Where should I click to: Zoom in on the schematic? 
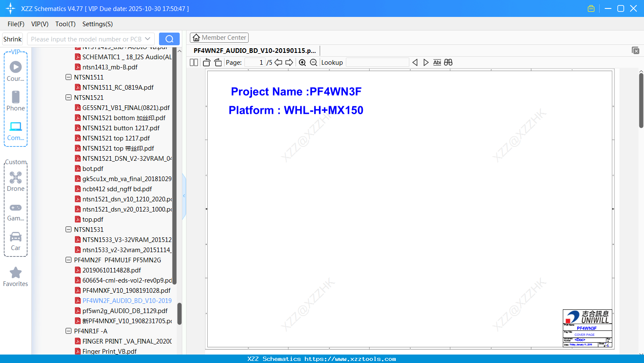click(x=302, y=63)
